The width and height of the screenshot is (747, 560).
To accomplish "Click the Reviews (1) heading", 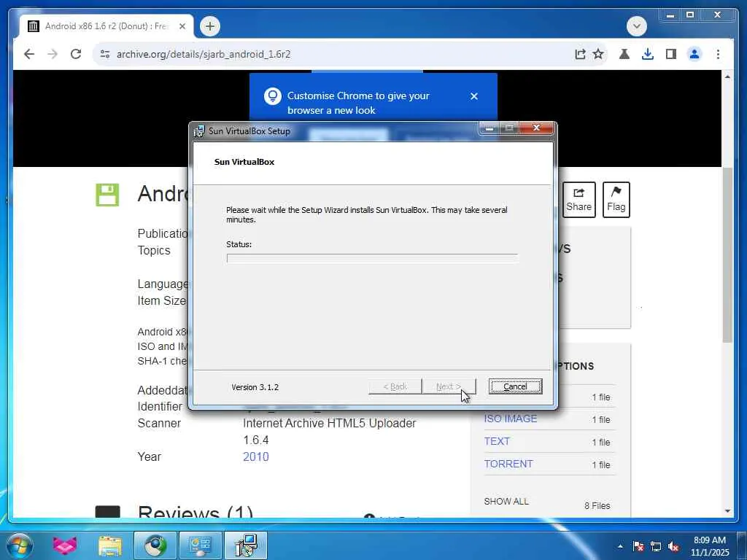I will [196, 512].
